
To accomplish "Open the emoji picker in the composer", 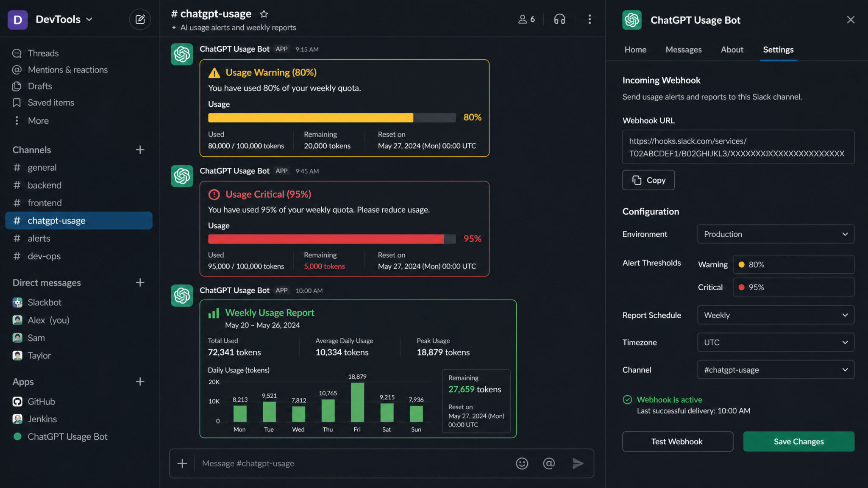I will (522, 463).
